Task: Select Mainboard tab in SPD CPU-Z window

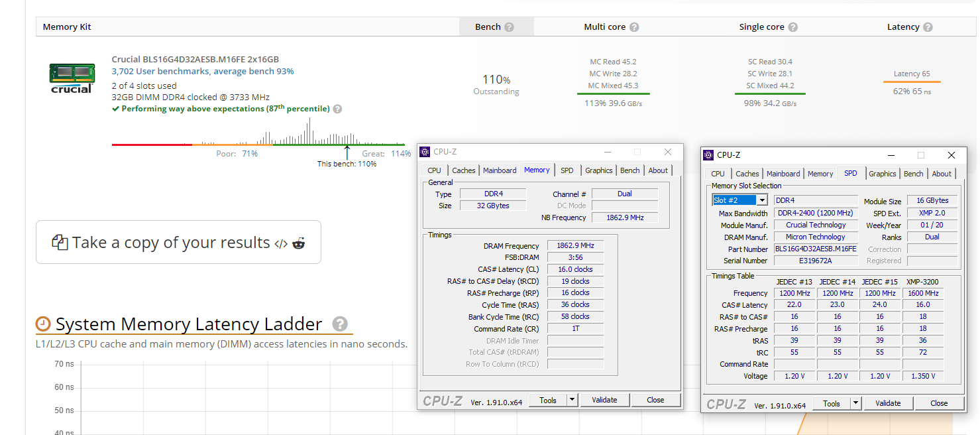Action: (783, 174)
